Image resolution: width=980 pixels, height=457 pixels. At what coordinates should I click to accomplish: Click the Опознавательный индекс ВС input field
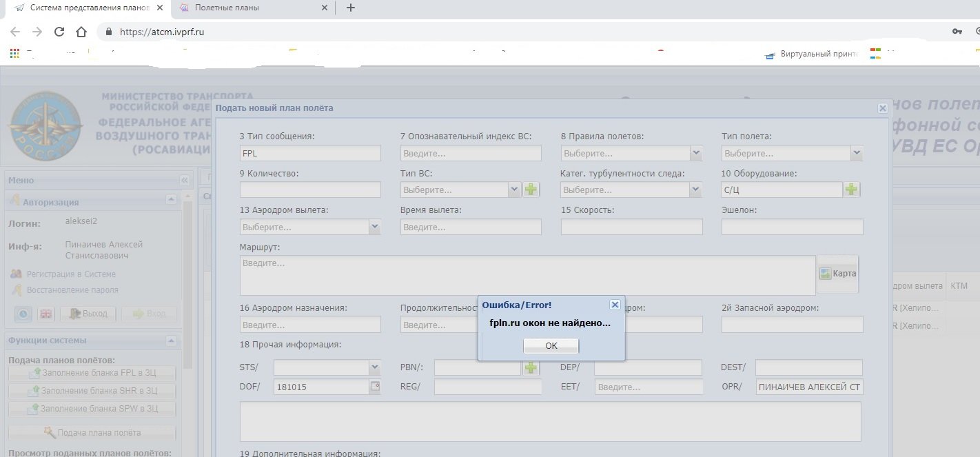pyautogui.click(x=470, y=153)
